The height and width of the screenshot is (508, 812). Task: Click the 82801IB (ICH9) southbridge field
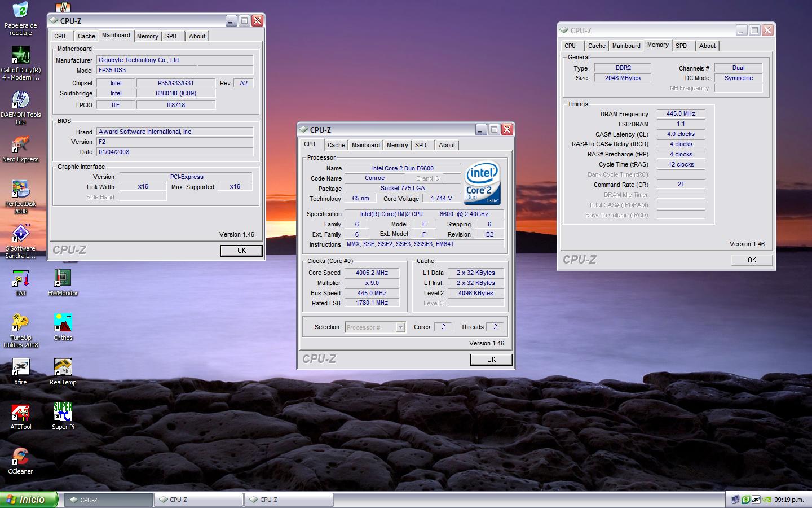176,93
